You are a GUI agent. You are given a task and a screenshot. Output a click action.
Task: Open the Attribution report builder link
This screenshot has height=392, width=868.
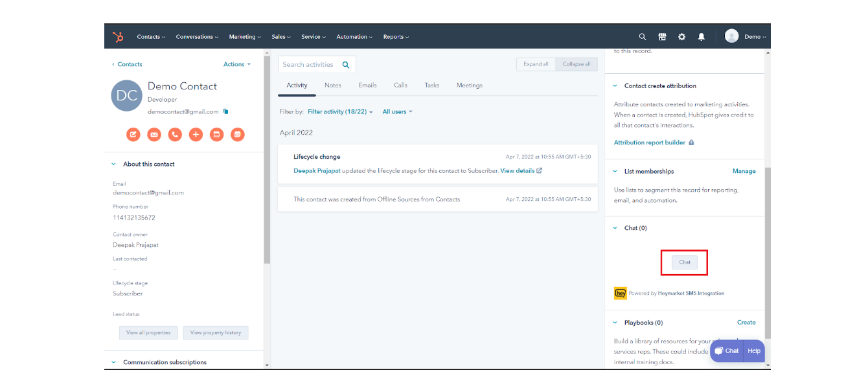click(650, 143)
